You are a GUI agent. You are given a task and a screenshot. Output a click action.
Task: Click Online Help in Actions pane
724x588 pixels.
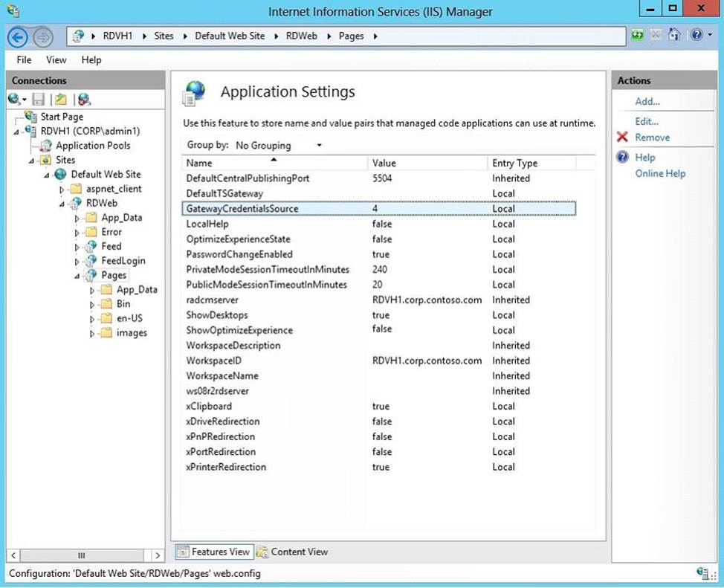[x=660, y=174]
